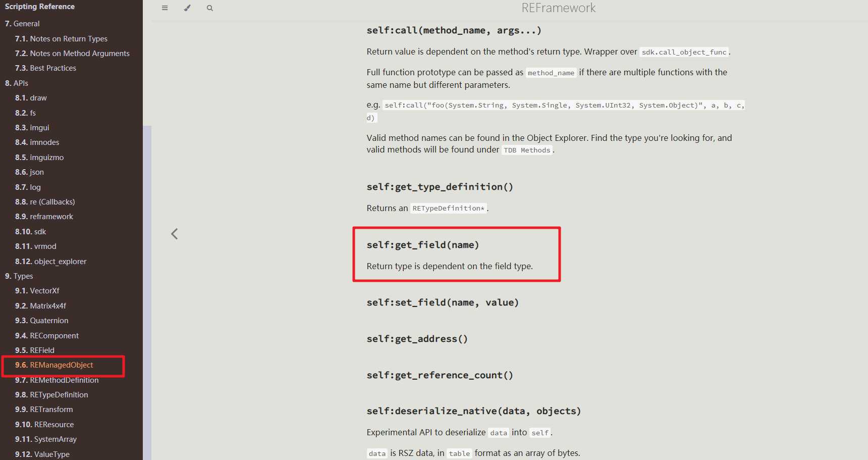Jump to self:set_field(name, value) heading
This screenshot has height=460, width=868.
pyautogui.click(x=442, y=302)
